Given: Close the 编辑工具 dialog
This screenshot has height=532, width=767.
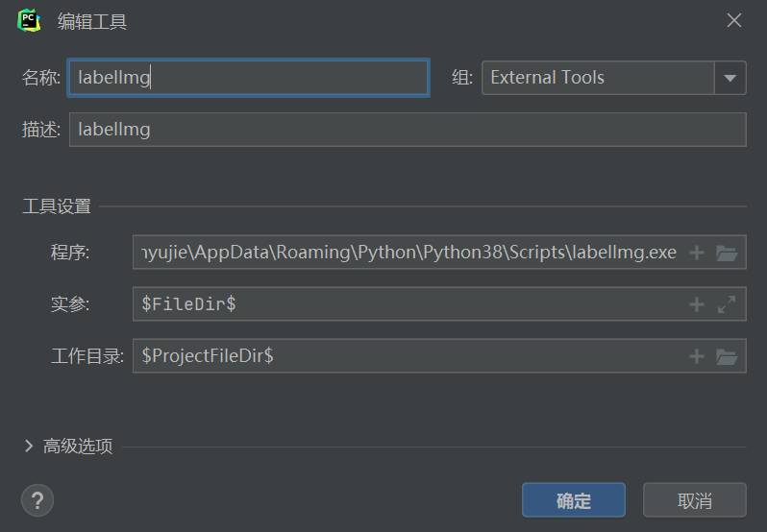Looking at the screenshot, I should (733, 20).
